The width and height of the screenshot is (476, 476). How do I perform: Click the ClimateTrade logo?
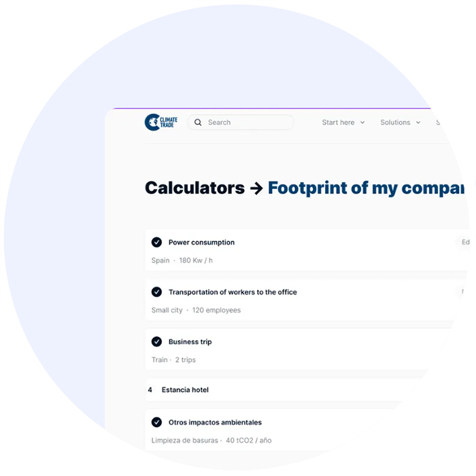(x=161, y=122)
